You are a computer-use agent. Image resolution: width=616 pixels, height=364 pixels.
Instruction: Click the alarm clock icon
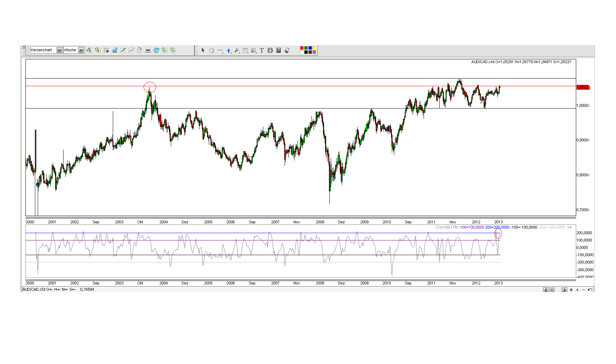pyautogui.click(x=270, y=50)
